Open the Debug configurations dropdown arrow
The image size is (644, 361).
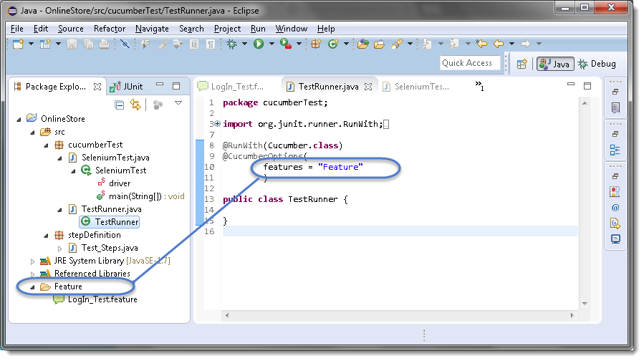click(x=244, y=44)
